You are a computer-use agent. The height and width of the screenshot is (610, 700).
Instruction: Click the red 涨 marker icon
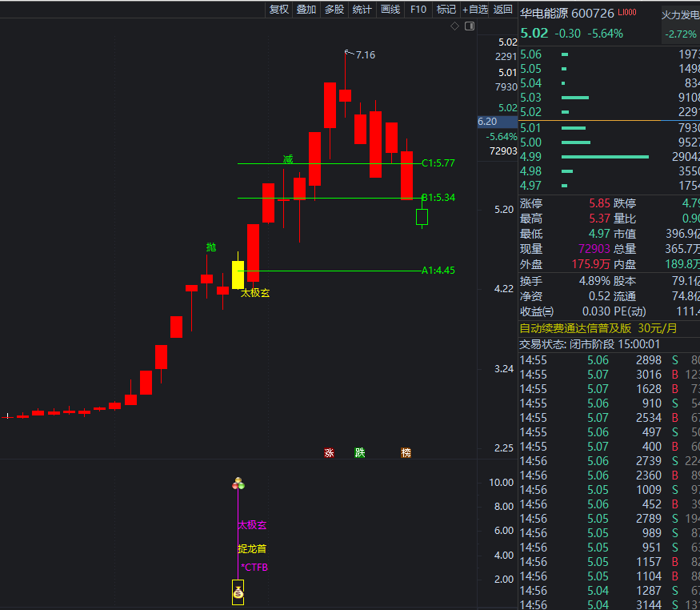[329, 453]
